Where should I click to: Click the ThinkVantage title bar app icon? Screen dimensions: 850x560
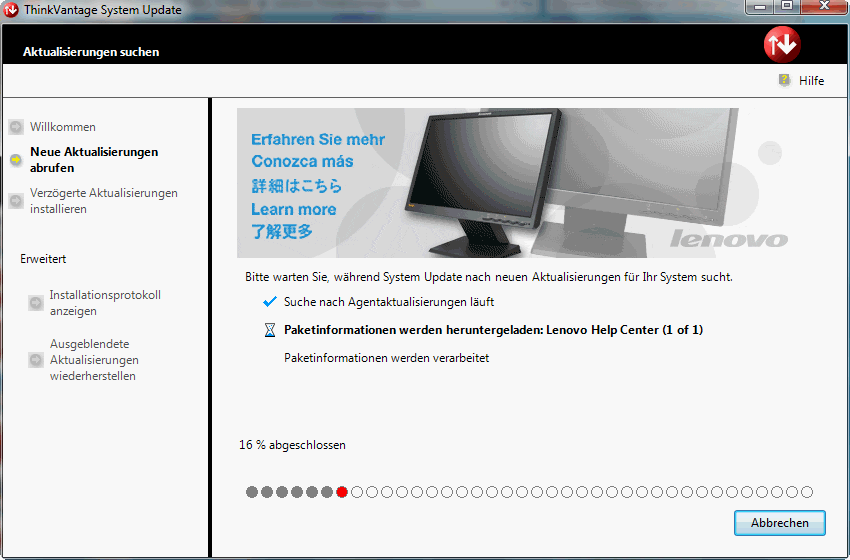[11, 10]
